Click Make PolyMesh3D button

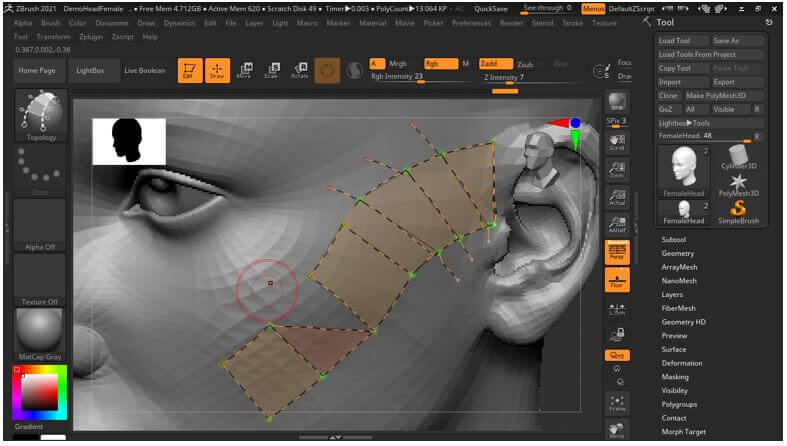coord(724,95)
